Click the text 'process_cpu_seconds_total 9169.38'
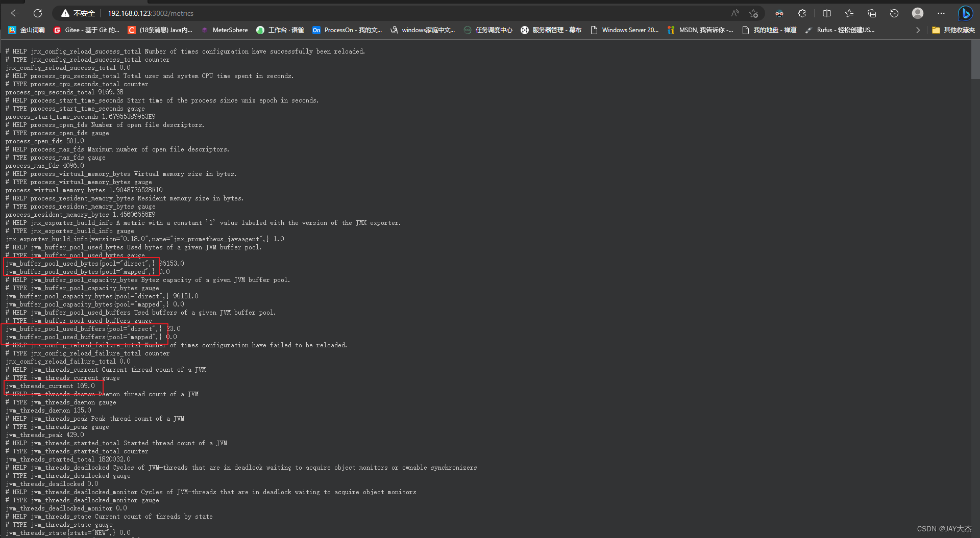This screenshot has height=538, width=980. pos(64,92)
